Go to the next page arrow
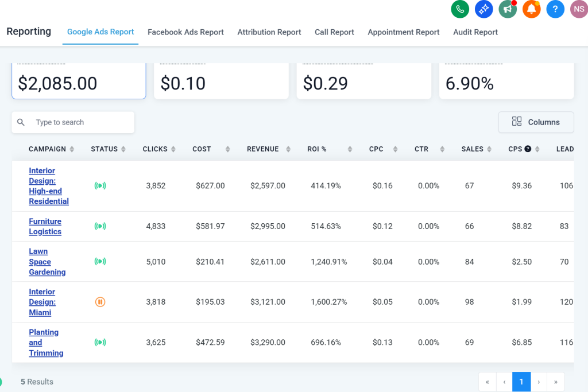588x392 pixels. click(x=539, y=382)
